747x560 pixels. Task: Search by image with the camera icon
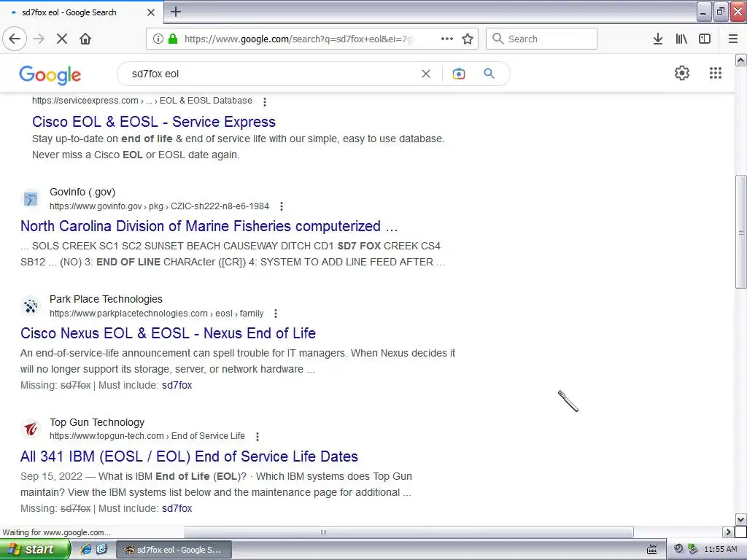click(459, 74)
